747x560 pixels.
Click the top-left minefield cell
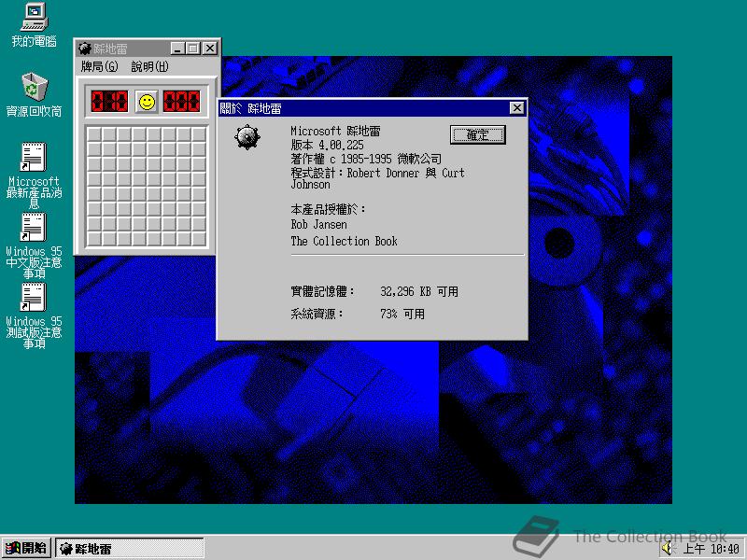tap(94, 134)
